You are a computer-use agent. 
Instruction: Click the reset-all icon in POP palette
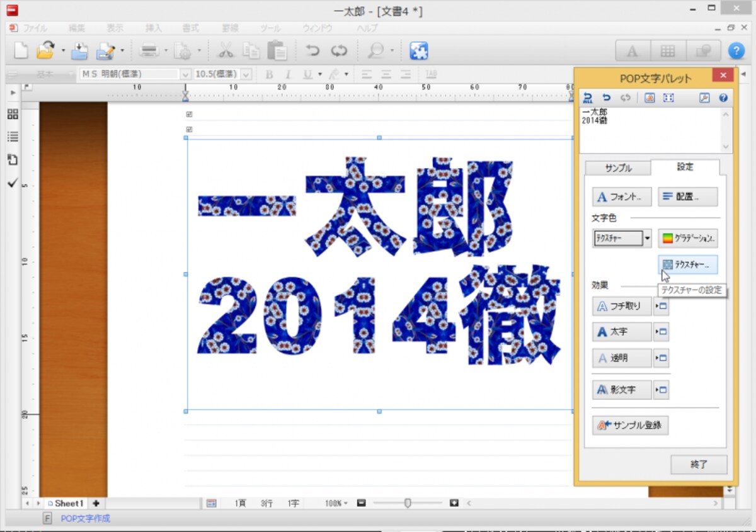588,98
